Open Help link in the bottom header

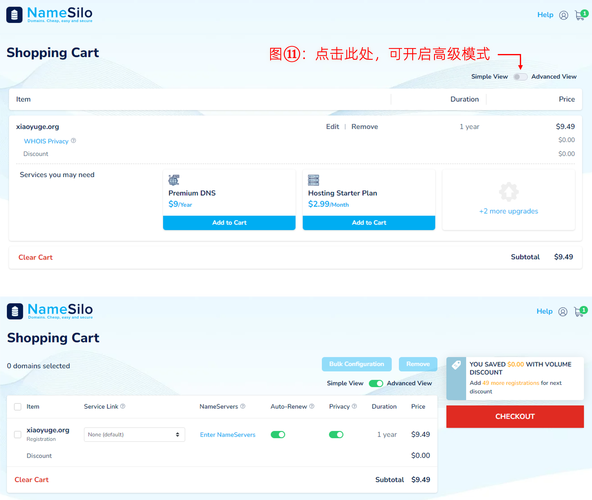point(544,311)
